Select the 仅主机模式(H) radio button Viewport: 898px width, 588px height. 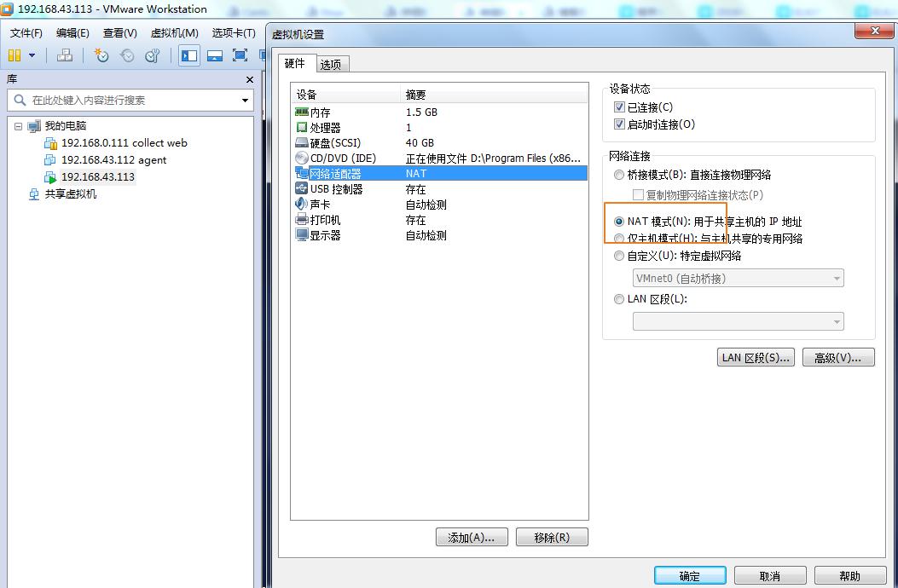coord(619,238)
